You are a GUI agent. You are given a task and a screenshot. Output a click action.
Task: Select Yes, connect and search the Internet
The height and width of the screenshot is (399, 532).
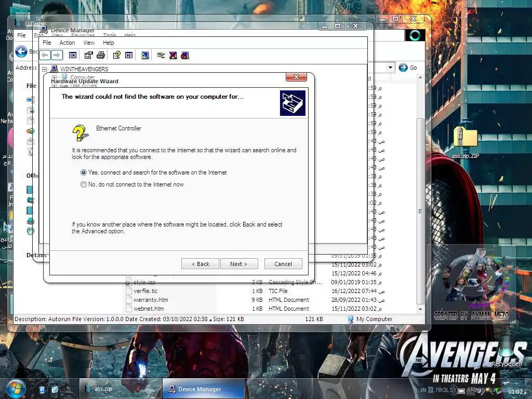pyautogui.click(x=84, y=172)
